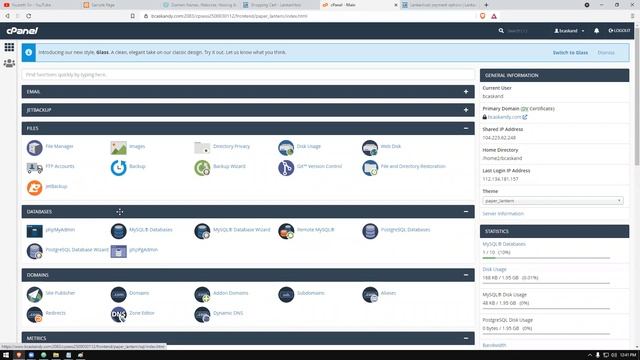Open the user manager sidebar icon
The height and width of the screenshot is (360, 640).
tap(9, 63)
